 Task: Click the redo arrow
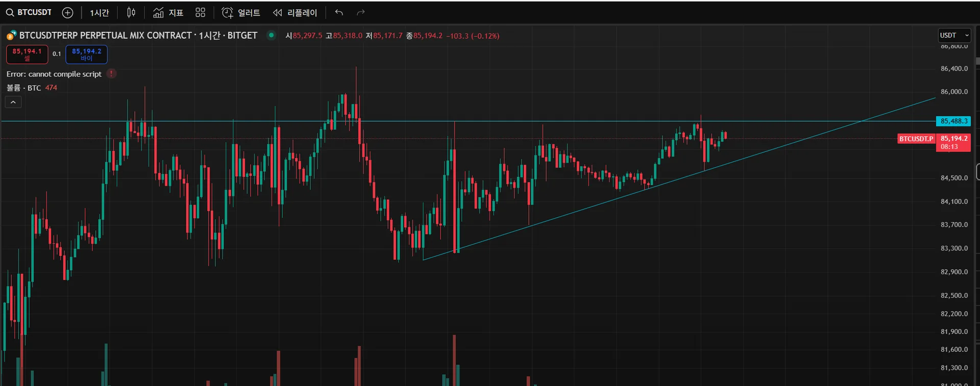click(x=361, y=13)
